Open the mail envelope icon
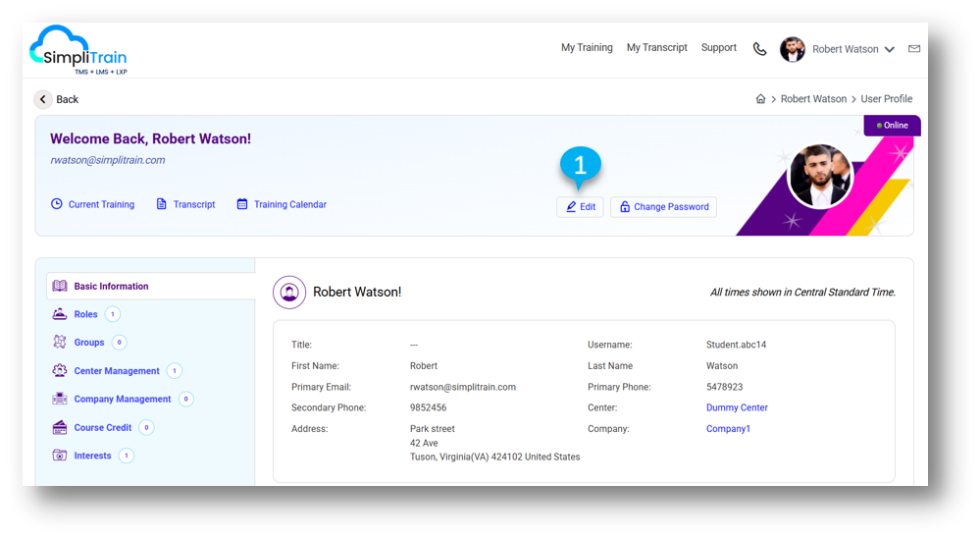 914,49
